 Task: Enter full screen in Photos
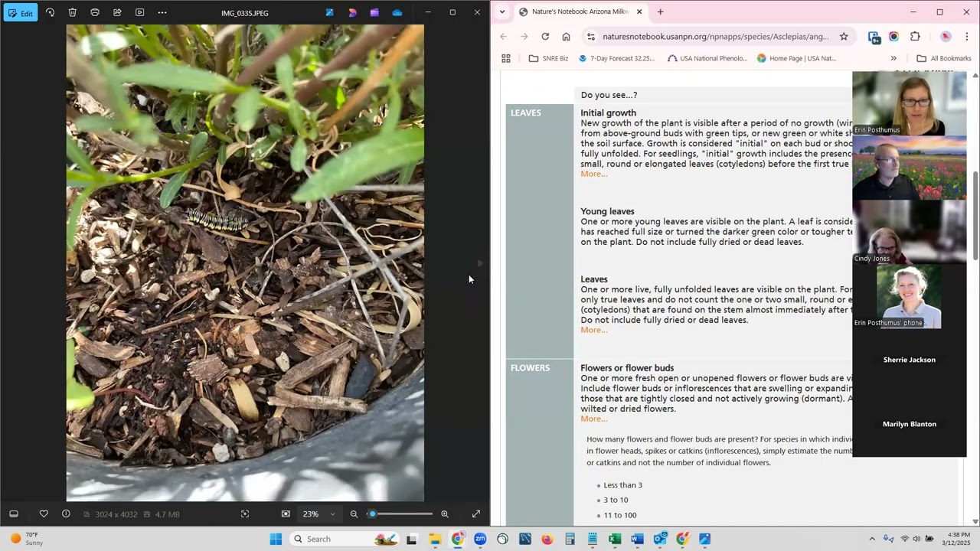coord(476,514)
